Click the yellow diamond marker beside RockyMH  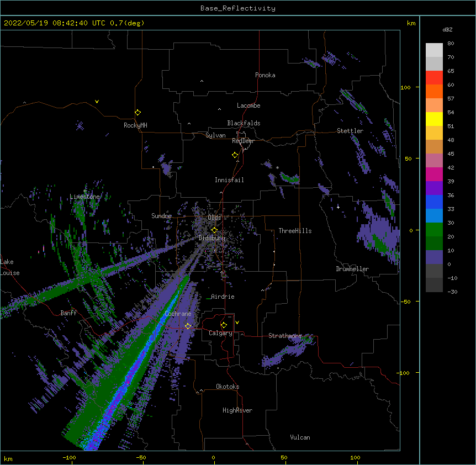click(138, 113)
